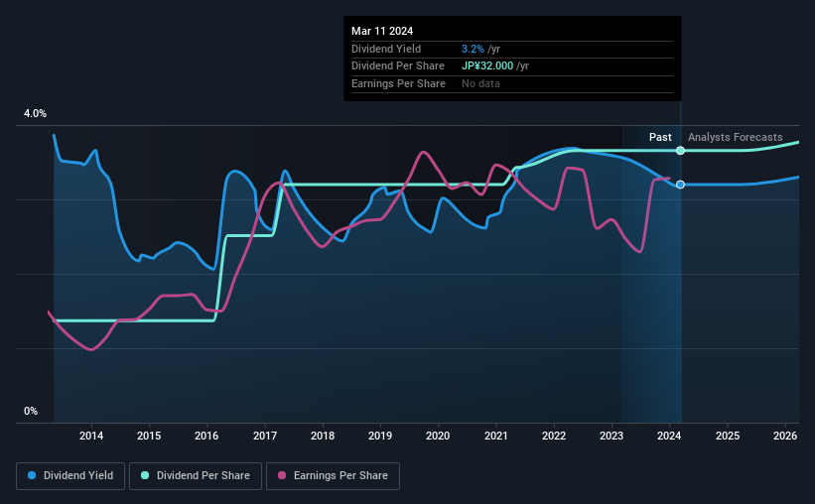The width and height of the screenshot is (815, 504).
Task: Click the 2016 x-axis label
Action: [x=206, y=436]
